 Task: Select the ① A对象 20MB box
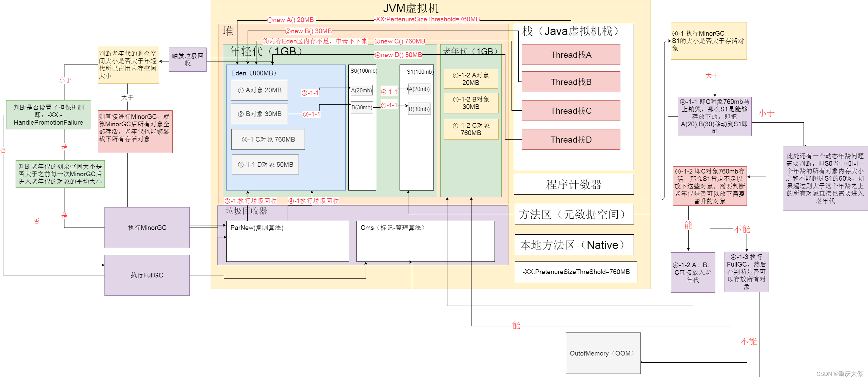click(259, 90)
